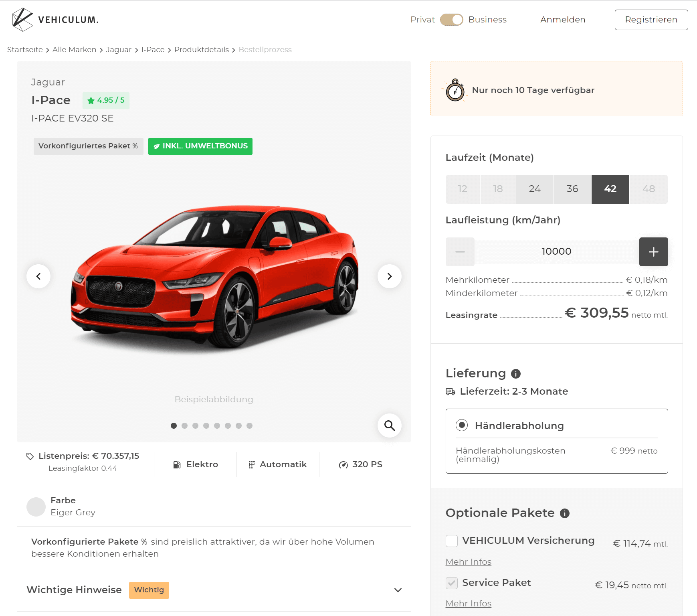Image resolution: width=697 pixels, height=616 pixels.
Task: Click the Vorkonfiguriertes Paket tag
Action: (88, 146)
